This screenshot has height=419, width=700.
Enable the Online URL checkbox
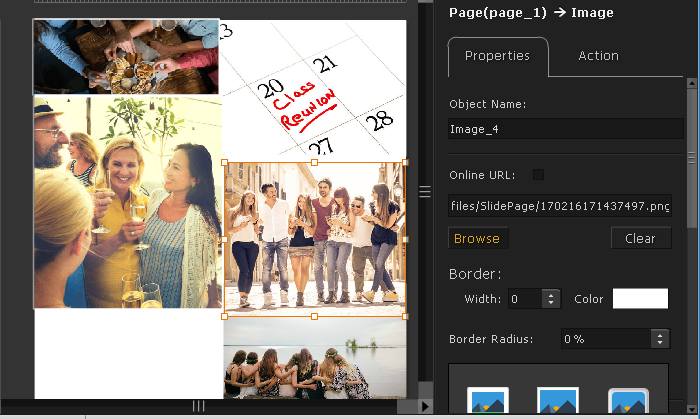coord(538,174)
